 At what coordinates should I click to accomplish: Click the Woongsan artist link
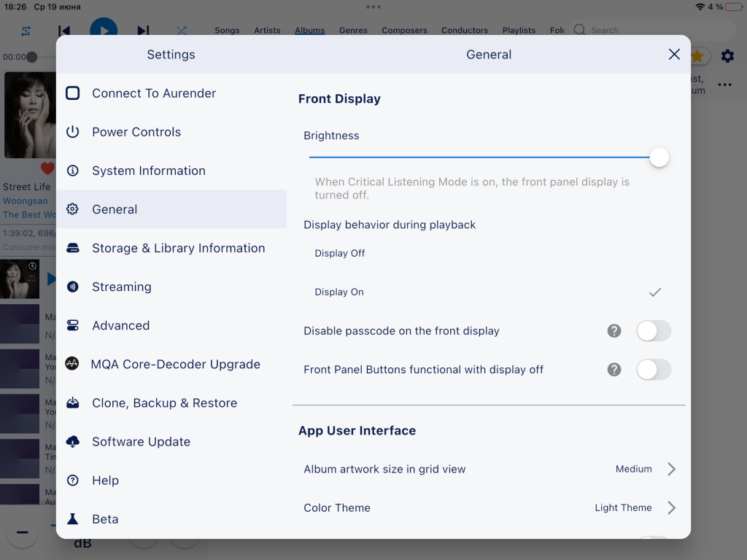coord(26,201)
